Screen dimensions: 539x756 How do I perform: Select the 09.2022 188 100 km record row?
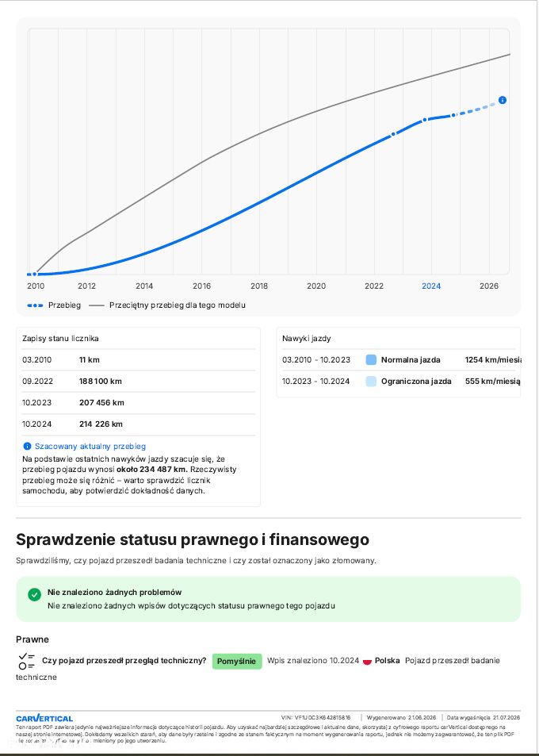139,381
